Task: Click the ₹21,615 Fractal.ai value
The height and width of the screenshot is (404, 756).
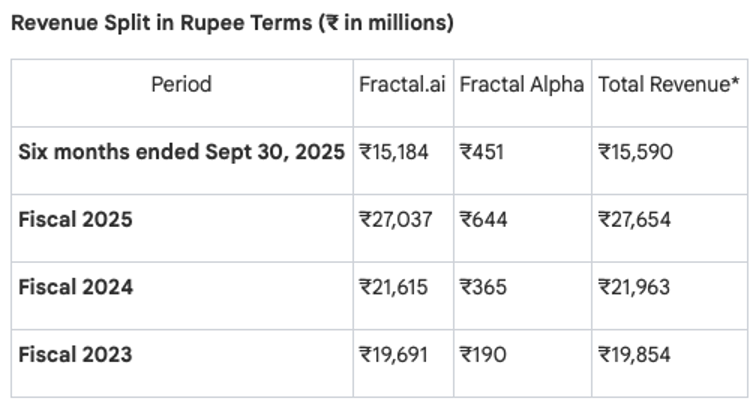Action: 393,287
